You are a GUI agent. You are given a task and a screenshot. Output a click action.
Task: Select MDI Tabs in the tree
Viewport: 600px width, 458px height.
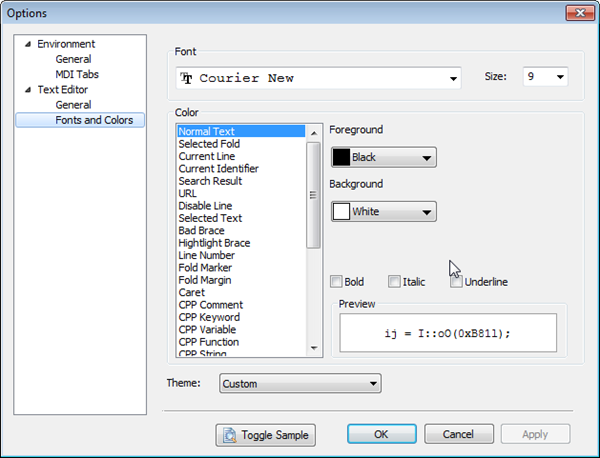coord(77,74)
